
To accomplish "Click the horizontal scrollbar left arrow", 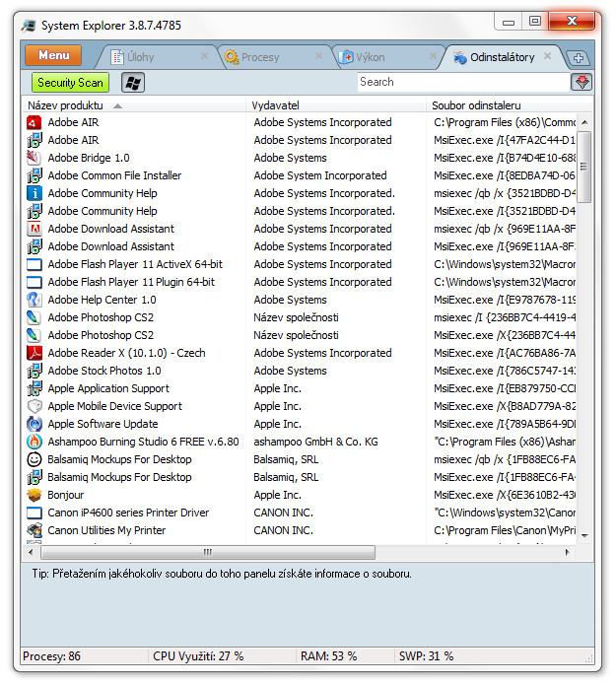I will coord(31,552).
